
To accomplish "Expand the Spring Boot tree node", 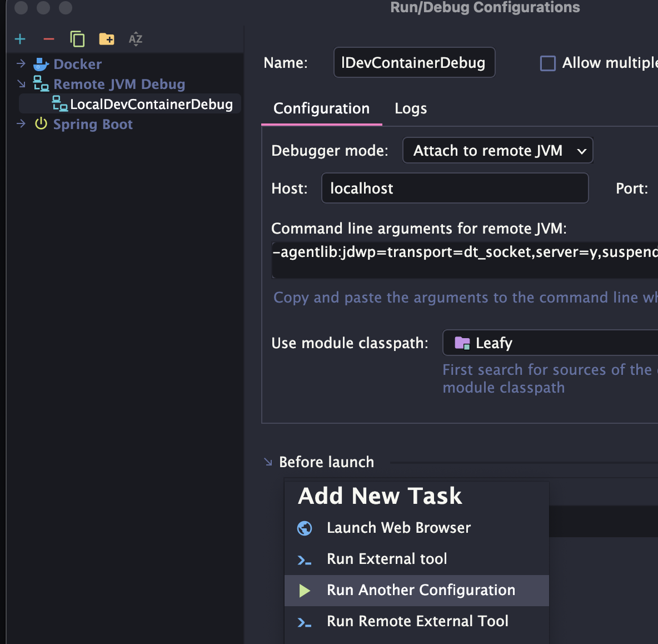I will click(21, 124).
